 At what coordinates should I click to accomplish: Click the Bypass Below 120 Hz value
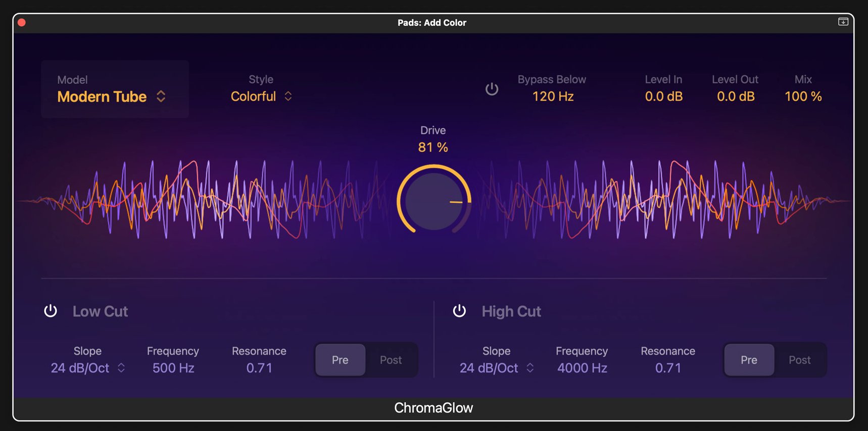point(553,96)
